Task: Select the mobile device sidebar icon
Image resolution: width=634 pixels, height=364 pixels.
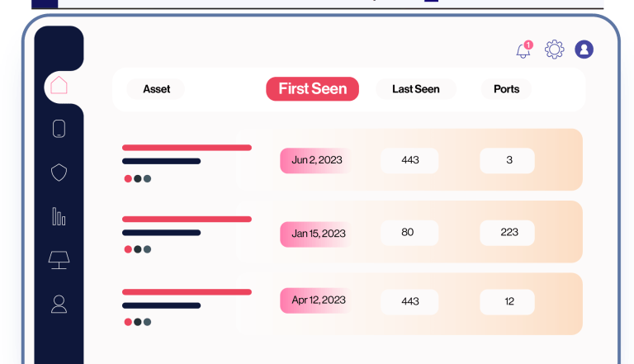Action: [59, 129]
